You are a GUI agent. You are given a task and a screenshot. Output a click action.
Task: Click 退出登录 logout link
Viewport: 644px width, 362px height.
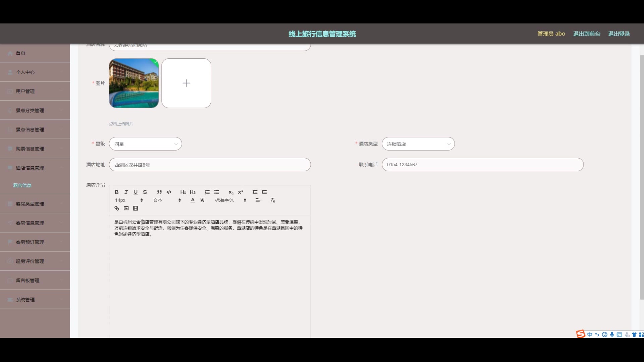pyautogui.click(x=619, y=34)
